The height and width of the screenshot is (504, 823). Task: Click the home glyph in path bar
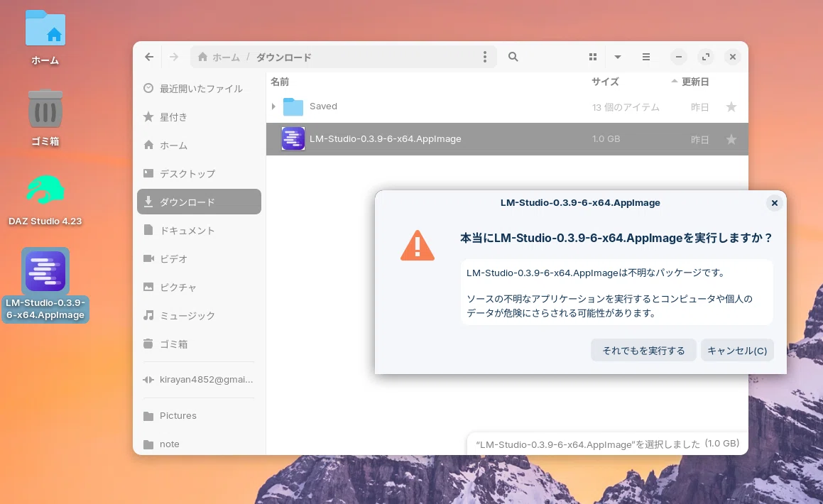click(x=202, y=57)
